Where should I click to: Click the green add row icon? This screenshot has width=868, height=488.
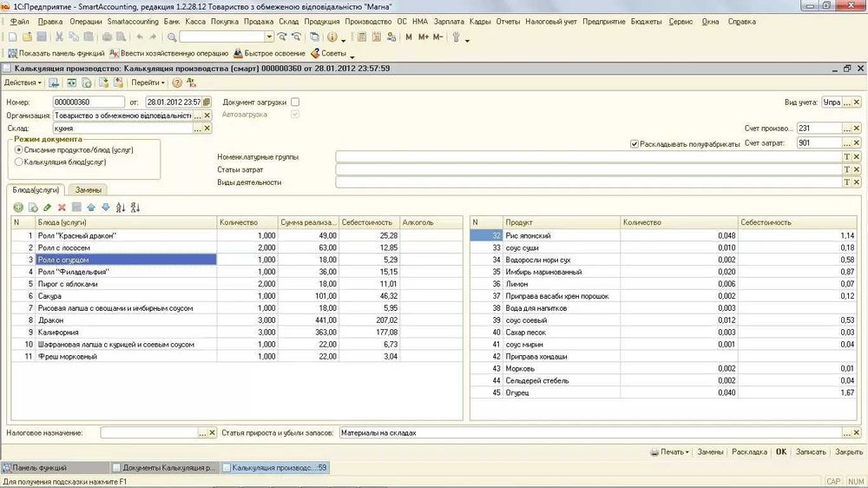[x=17, y=208]
